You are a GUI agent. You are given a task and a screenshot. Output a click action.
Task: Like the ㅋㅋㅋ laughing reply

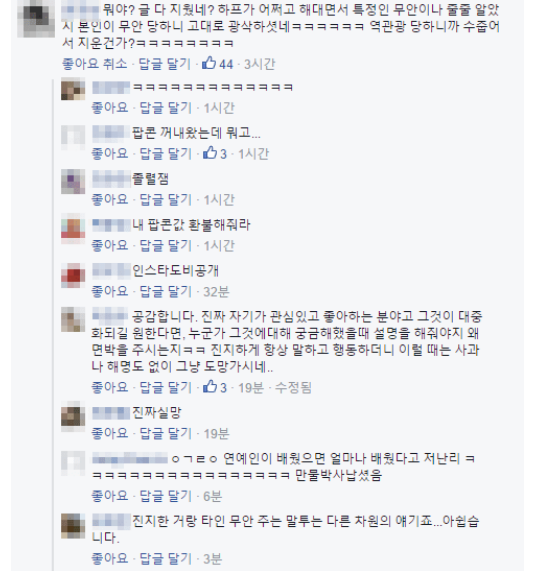point(110,108)
